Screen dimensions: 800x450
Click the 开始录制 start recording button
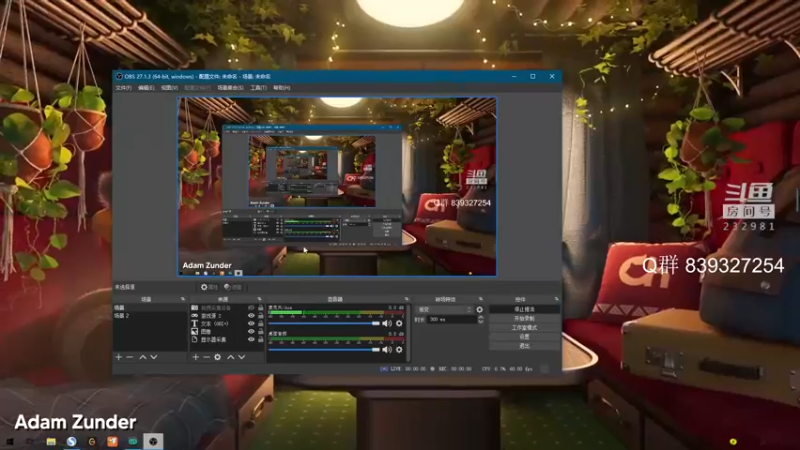point(524,318)
